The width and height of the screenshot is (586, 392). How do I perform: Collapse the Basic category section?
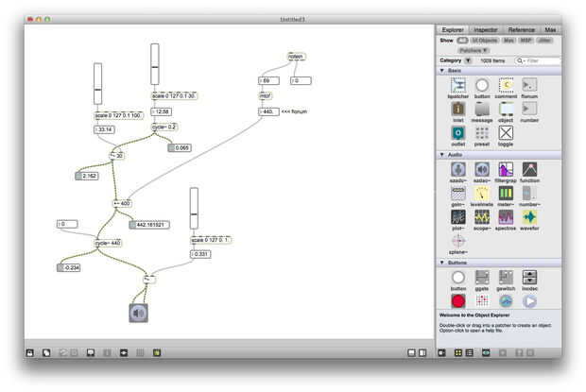(442, 71)
